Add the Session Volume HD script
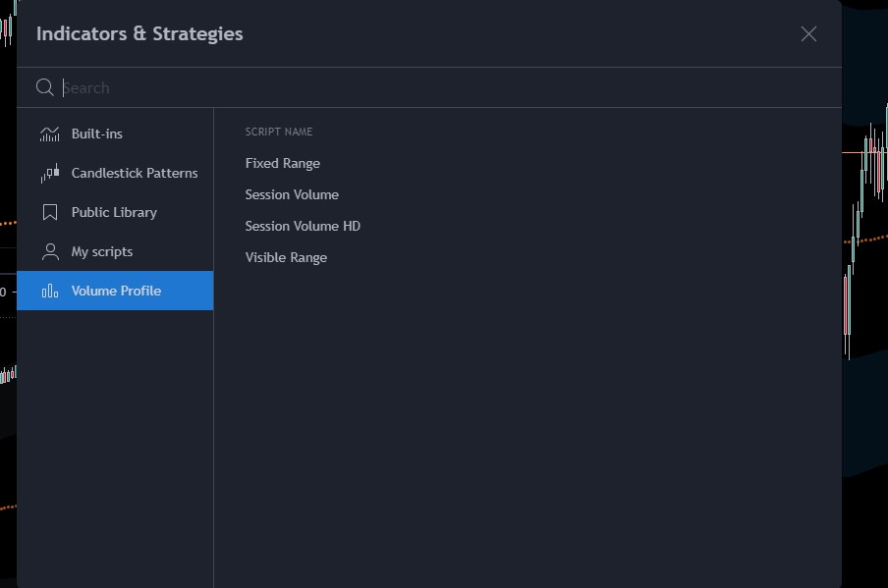The width and height of the screenshot is (888, 588). click(303, 227)
